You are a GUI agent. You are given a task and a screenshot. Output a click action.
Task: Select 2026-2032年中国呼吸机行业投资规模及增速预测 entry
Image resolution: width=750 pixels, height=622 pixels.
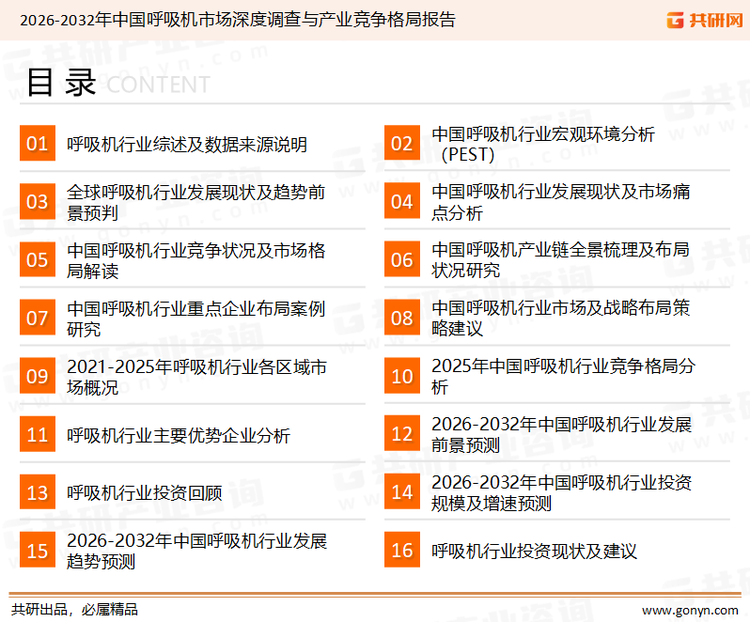[562, 493]
